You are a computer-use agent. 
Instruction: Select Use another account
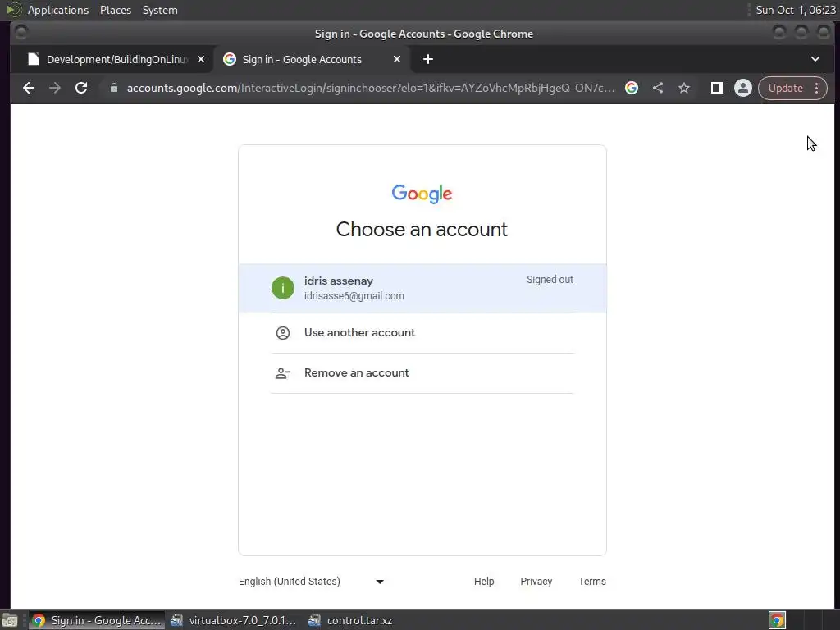(x=422, y=333)
